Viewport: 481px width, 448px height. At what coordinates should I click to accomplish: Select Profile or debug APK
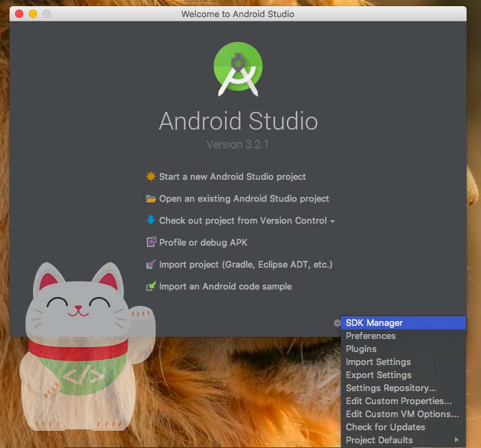point(203,243)
